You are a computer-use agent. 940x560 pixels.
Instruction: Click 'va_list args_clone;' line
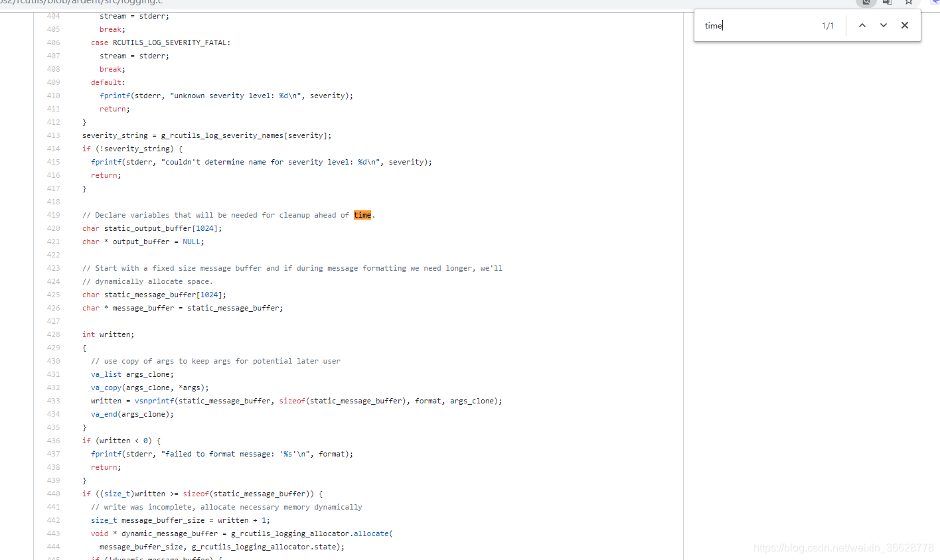[132, 374]
